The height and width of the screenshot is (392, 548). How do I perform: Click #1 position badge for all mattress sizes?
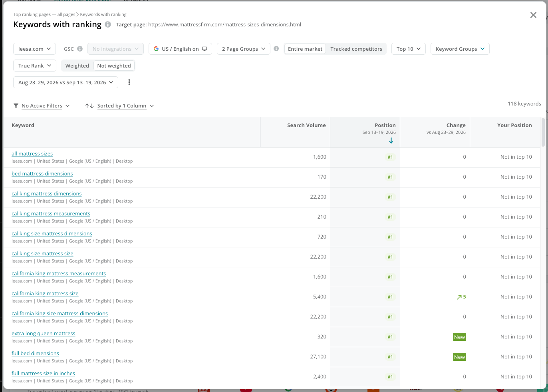tap(390, 157)
